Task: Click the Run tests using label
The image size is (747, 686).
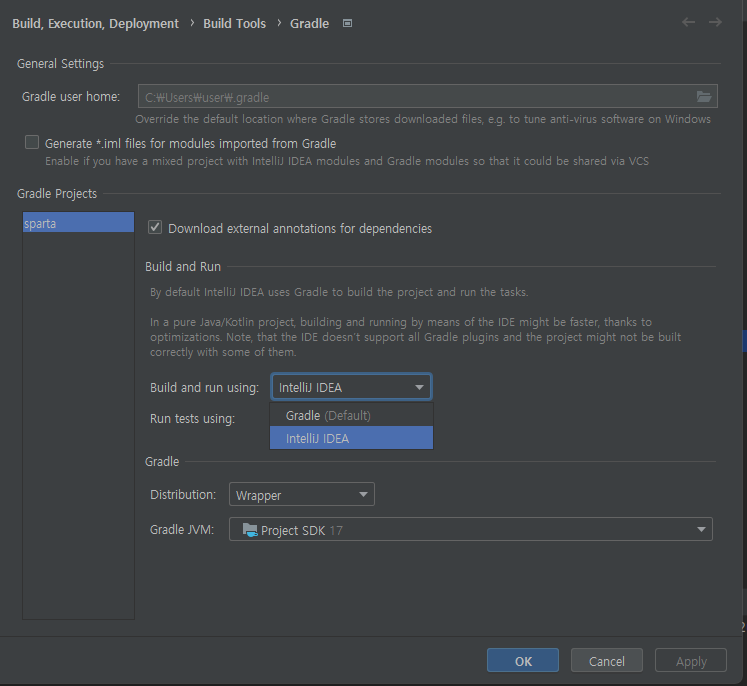Action: click(192, 418)
